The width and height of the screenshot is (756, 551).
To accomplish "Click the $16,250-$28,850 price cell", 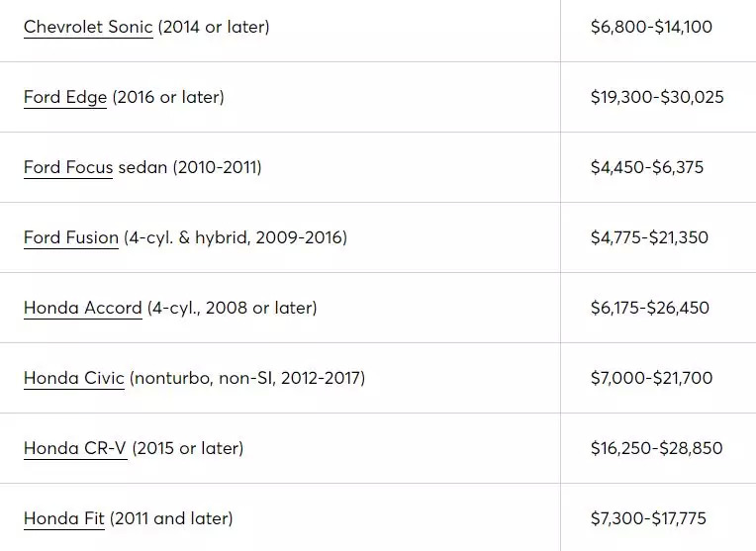I will 656,448.
